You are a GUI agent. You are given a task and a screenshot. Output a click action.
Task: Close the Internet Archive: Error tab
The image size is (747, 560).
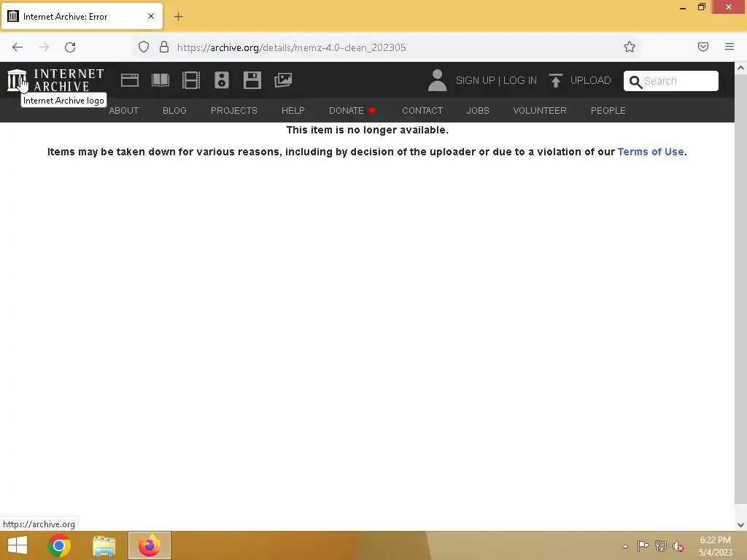click(x=151, y=16)
